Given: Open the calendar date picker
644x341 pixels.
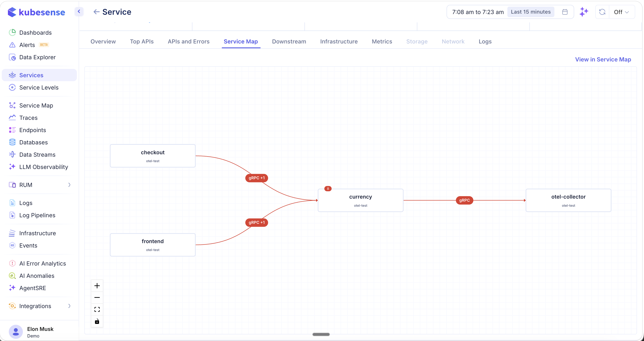Looking at the screenshot, I should [565, 12].
